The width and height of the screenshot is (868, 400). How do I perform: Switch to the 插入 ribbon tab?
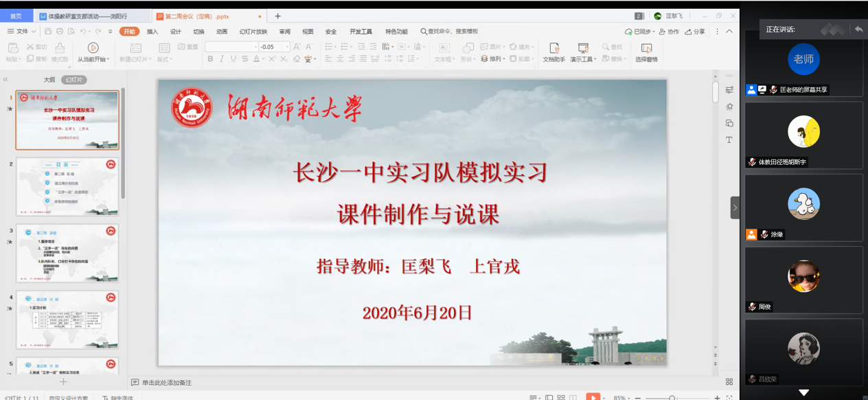[x=152, y=32]
